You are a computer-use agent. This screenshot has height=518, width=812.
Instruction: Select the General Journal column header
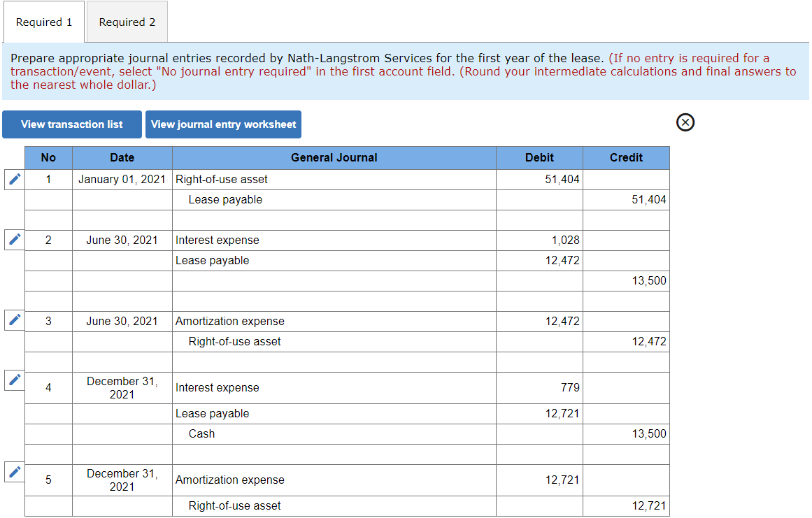(x=334, y=157)
